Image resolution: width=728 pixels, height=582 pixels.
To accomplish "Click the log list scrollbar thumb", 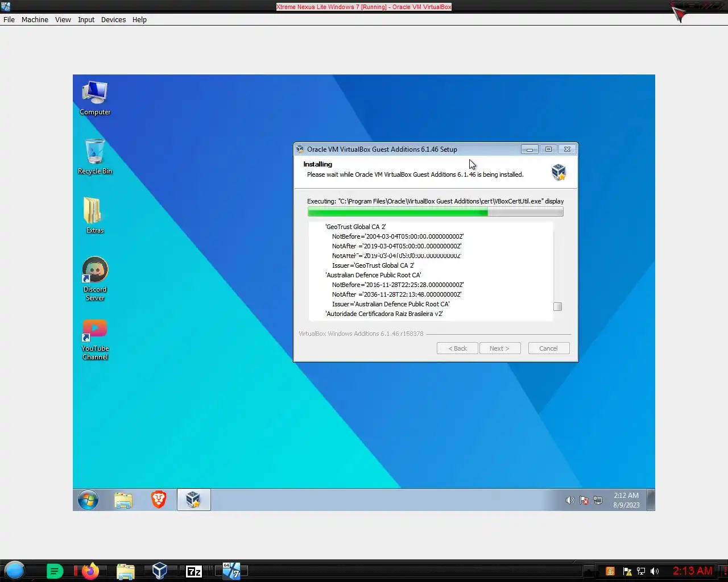I will click(558, 306).
